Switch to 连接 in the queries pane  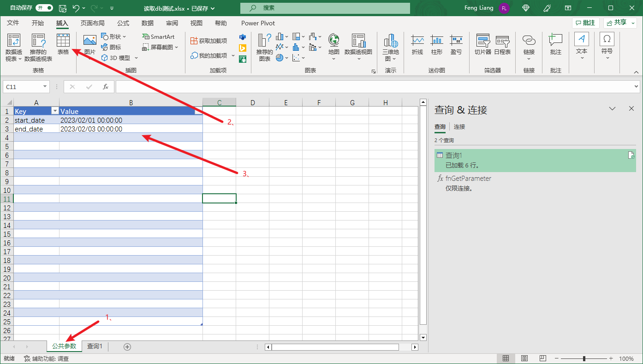coord(459,126)
